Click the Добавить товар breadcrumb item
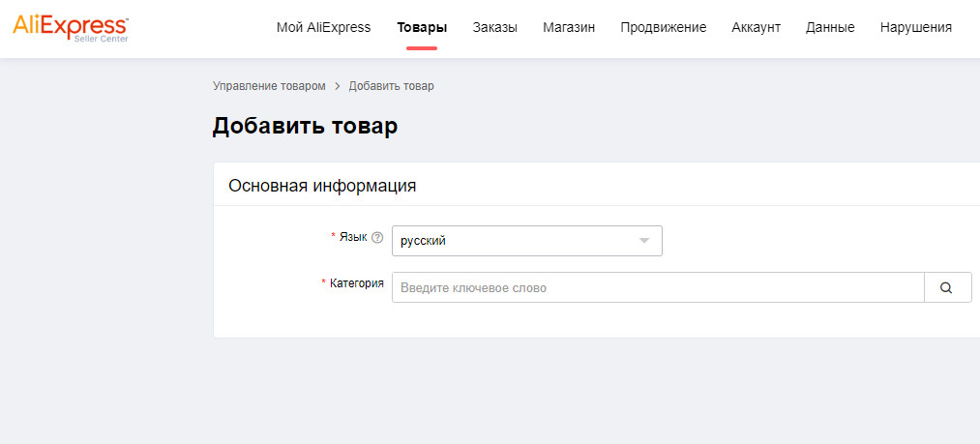This screenshot has width=980, height=444. coord(391,86)
